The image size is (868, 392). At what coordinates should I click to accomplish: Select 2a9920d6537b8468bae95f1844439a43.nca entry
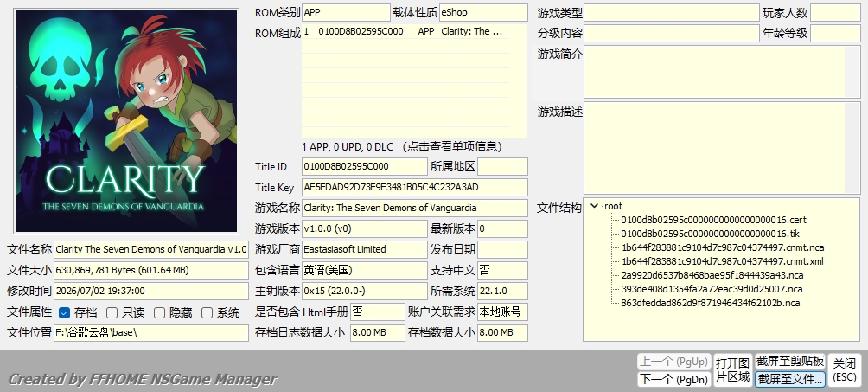(712, 275)
